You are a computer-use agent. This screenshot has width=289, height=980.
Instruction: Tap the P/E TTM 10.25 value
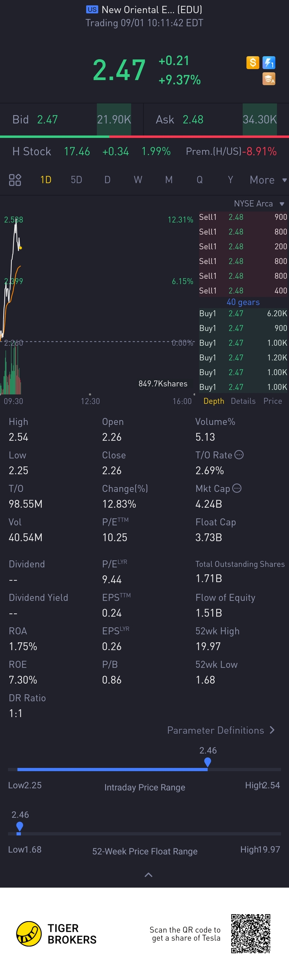point(115,537)
